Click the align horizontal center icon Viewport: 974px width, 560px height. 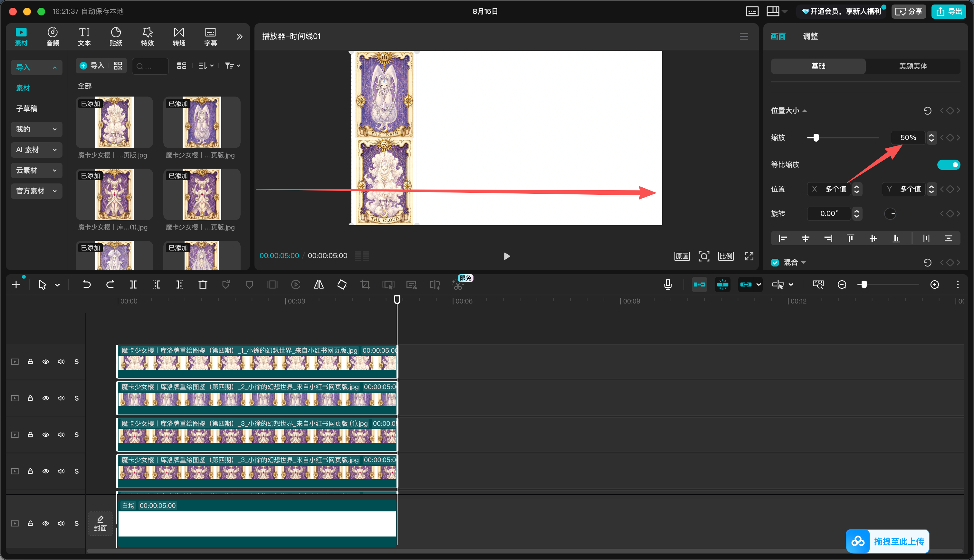tap(806, 238)
